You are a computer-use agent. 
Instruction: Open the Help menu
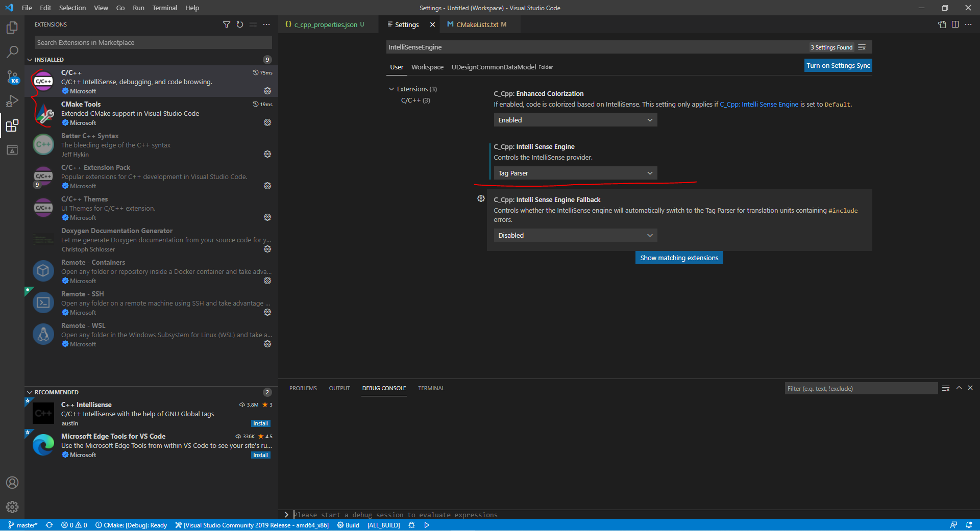(192, 8)
